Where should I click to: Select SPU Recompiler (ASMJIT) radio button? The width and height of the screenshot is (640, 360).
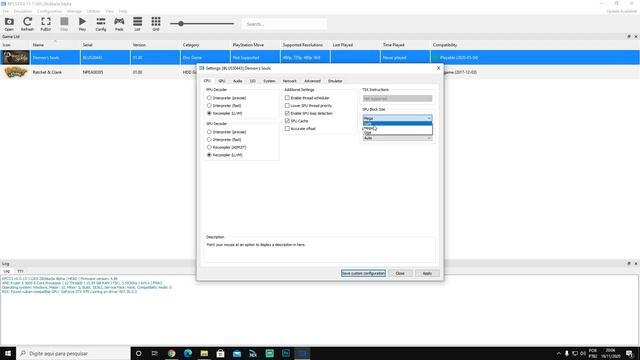pyautogui.click(x=209, y=147)
